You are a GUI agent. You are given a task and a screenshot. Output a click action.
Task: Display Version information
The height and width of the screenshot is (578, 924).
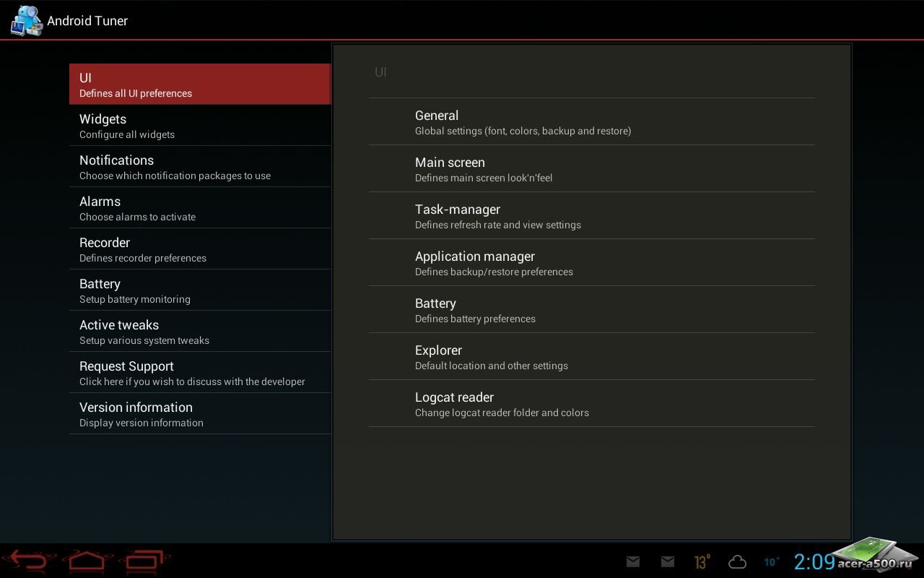tap(200, 414)
